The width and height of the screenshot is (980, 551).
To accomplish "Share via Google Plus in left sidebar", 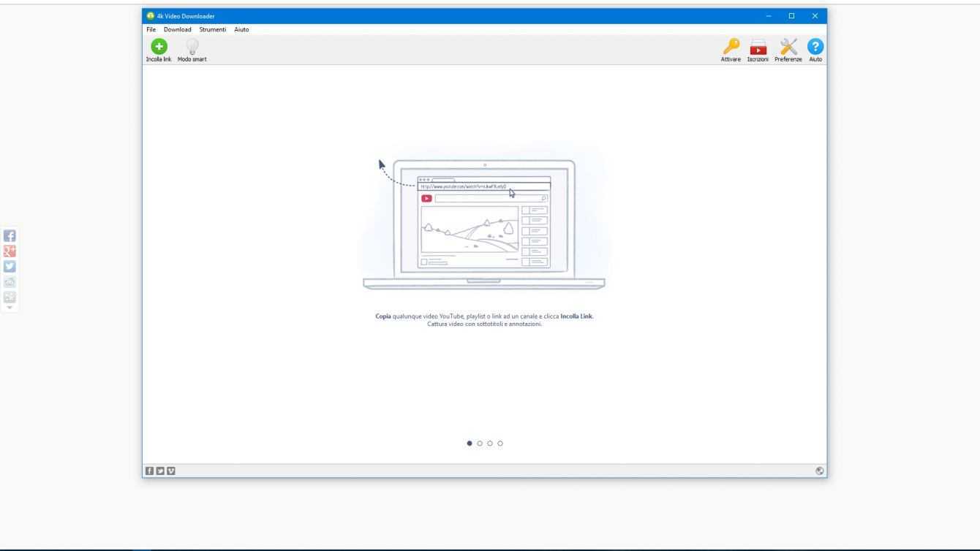I will 10,251.
